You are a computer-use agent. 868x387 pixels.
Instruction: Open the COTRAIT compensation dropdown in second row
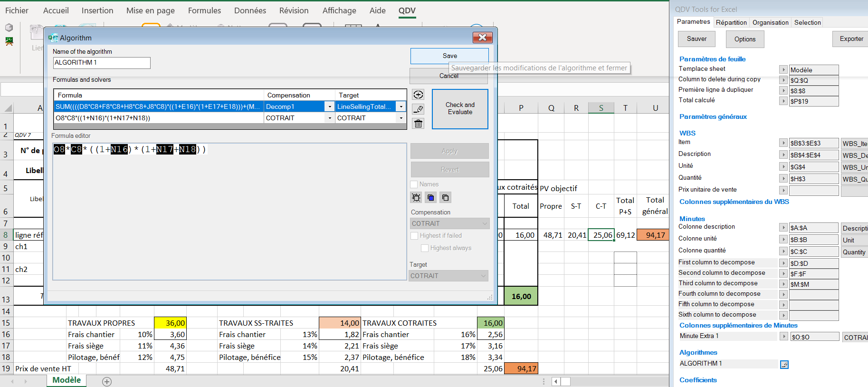tap(330, 118)
